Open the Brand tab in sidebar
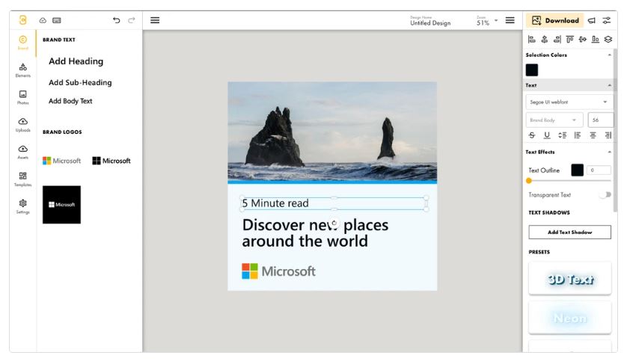 [x=23, y=42]
